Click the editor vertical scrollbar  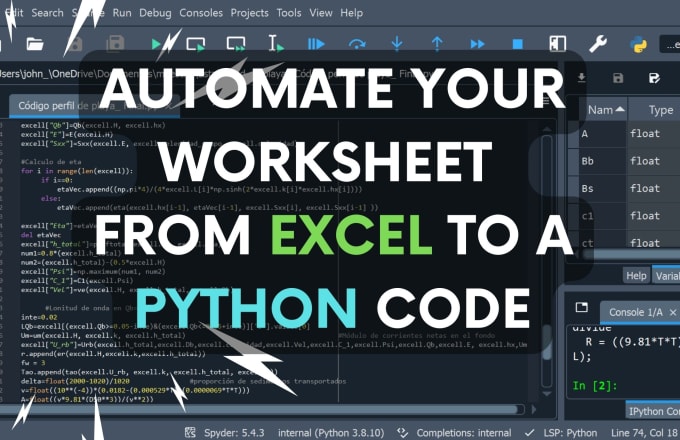tap(547, 260)
